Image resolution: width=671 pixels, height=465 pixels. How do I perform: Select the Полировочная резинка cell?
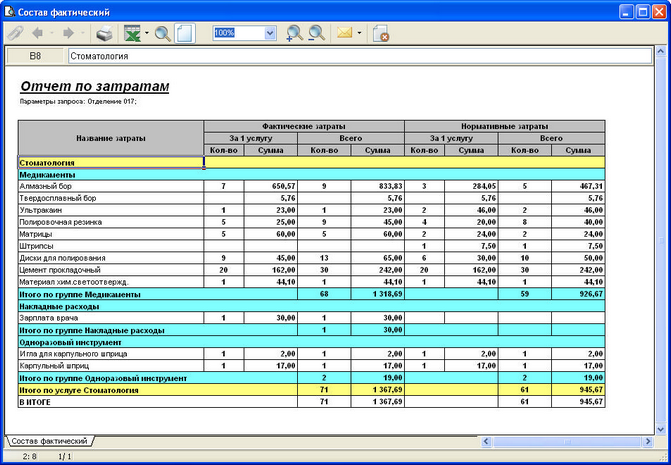110,222
